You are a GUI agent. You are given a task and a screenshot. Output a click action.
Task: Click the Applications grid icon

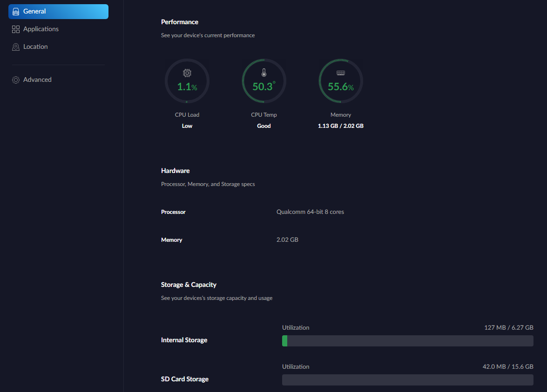pos(16,29)
